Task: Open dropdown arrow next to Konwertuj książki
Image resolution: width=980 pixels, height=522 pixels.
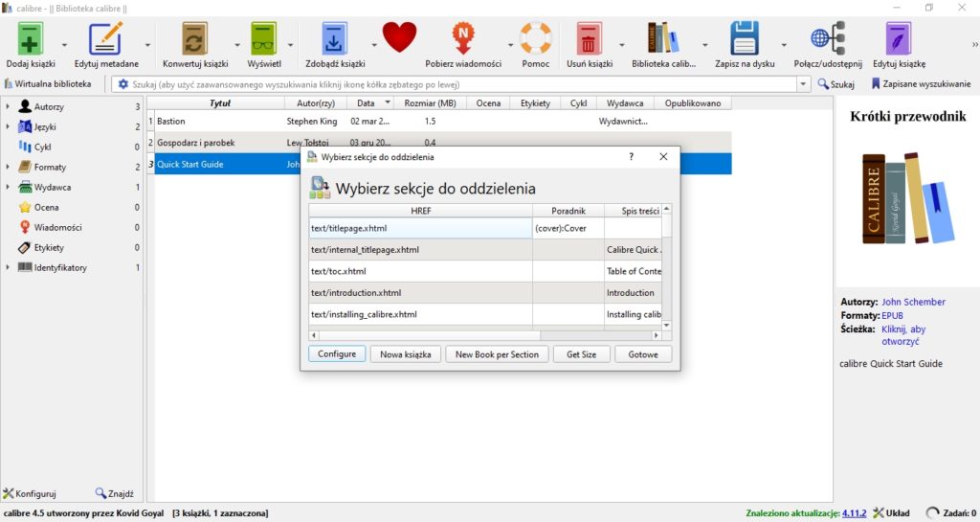Action: pyautogui.click(x=237, y=45)
